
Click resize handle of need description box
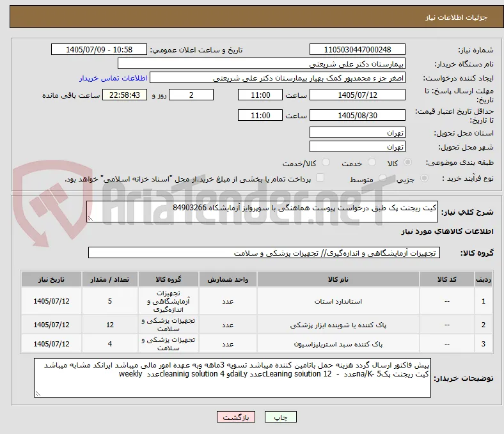click(x=90, y=219)
